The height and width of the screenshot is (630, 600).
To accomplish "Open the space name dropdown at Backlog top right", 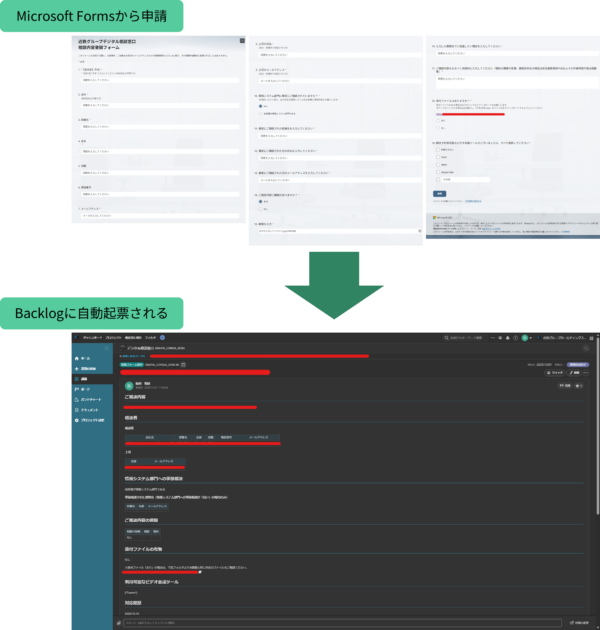I will [x=564, y=338].
